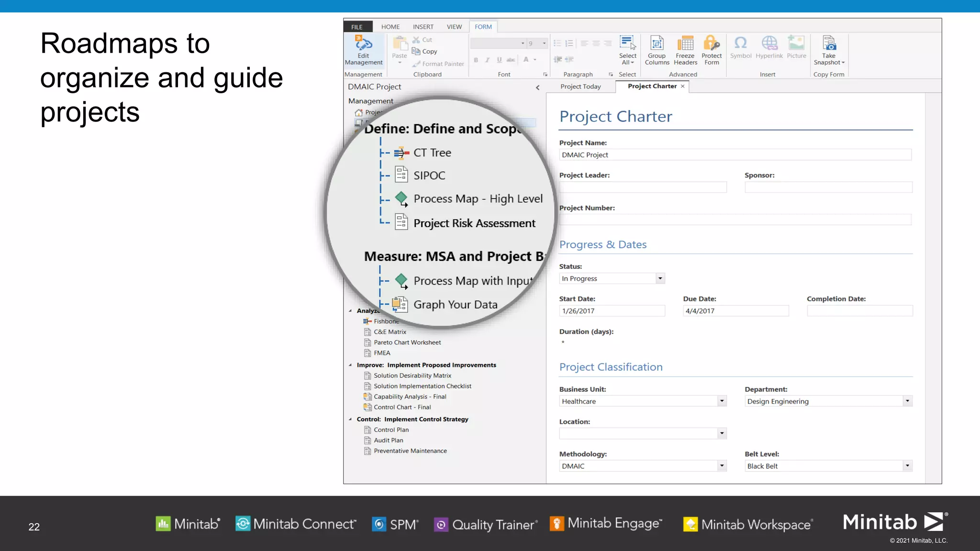Click align left paragraph icon

point(584,43)
